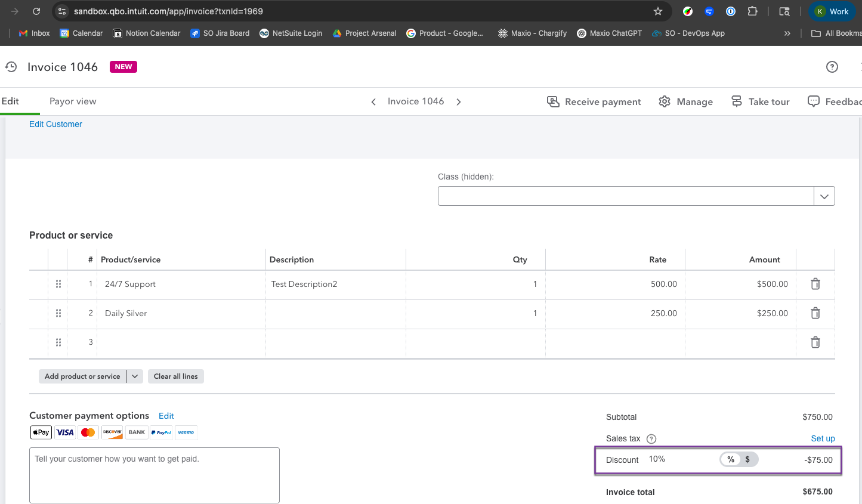Bookmark this page with star icon
The width and height of the screenshot is (862, 504).
click(658, 11)
